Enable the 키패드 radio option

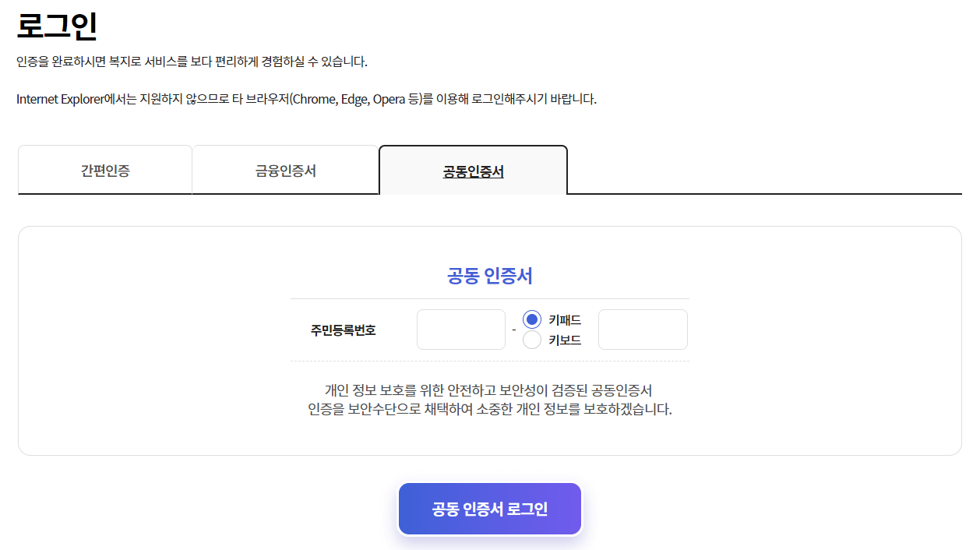(531, 319)
